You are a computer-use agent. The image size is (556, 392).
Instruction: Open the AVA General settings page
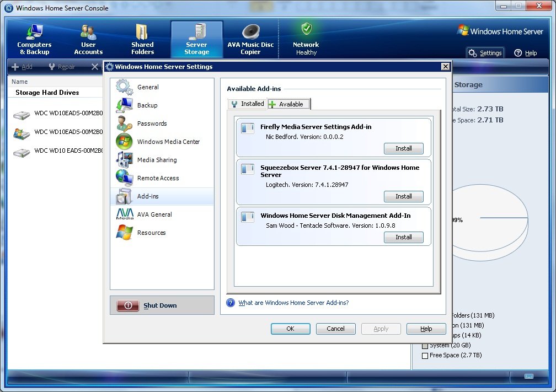[162, 214]
